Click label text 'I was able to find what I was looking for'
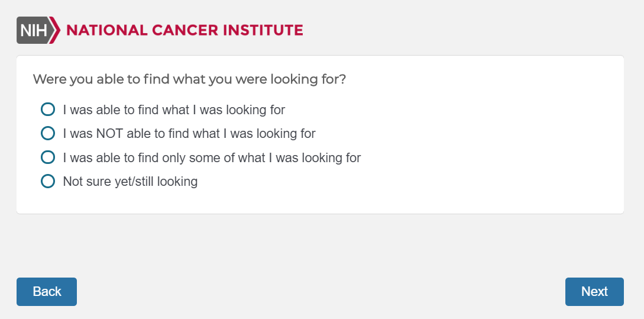The height and width of the screenshot is (319, 644). [174, 110]
